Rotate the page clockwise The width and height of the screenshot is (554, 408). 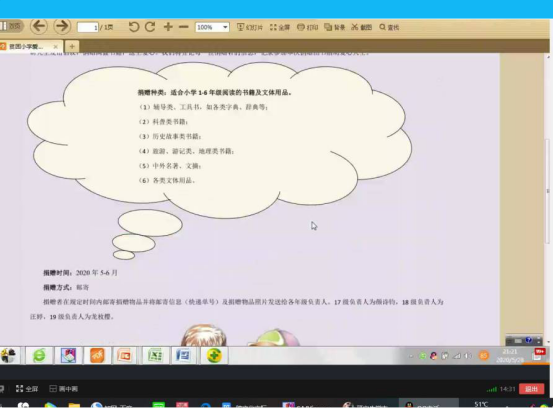point(150,27)
